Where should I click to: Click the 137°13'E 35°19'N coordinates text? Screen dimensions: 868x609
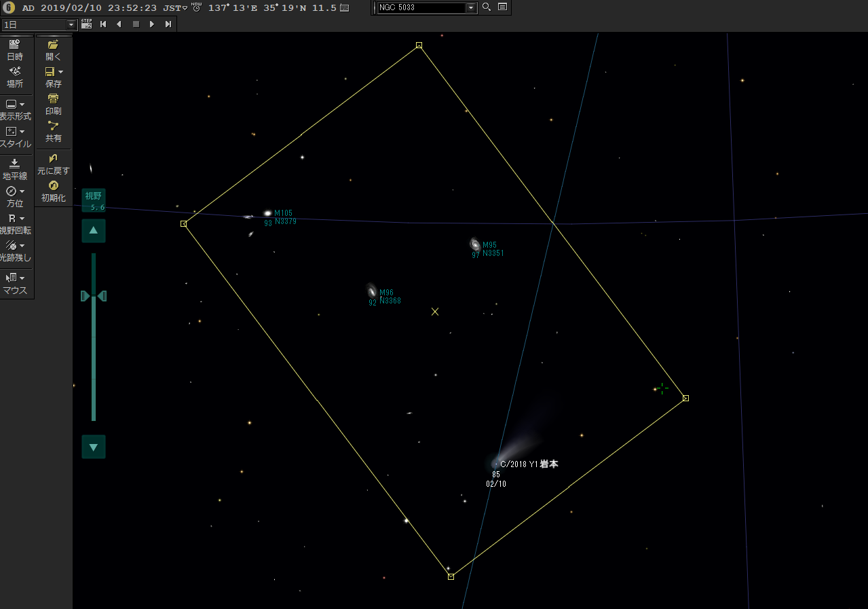pyautogui.click(x=257, y=8)
